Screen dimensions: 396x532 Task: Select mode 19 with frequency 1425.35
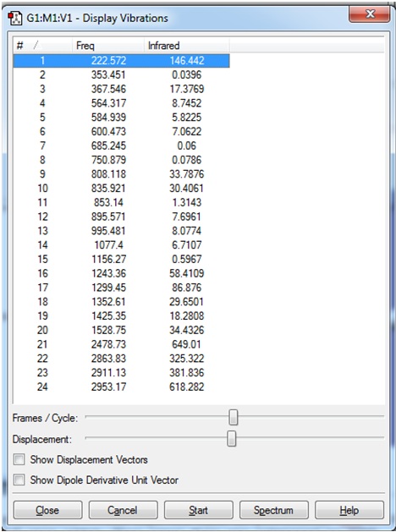[122, 315]
